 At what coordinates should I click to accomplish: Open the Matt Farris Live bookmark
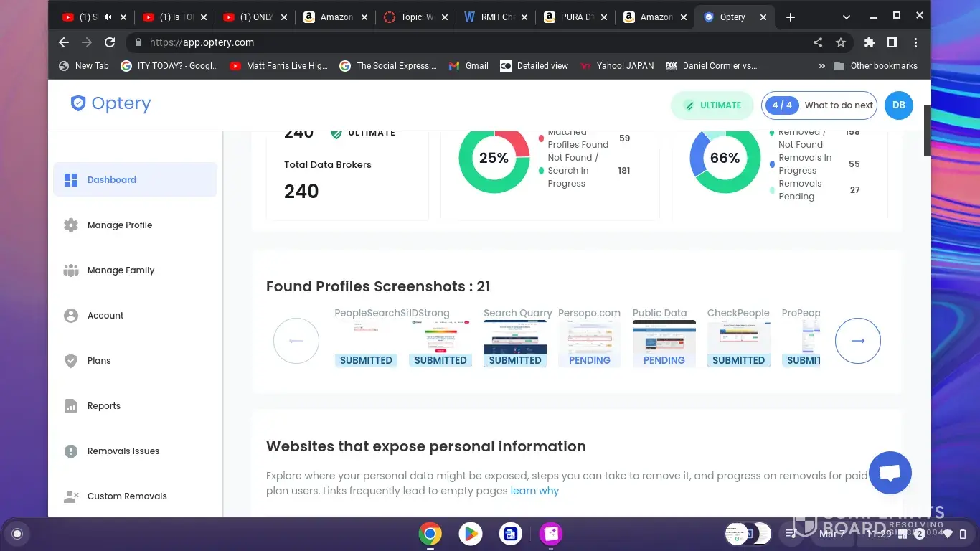click(279, 66)
